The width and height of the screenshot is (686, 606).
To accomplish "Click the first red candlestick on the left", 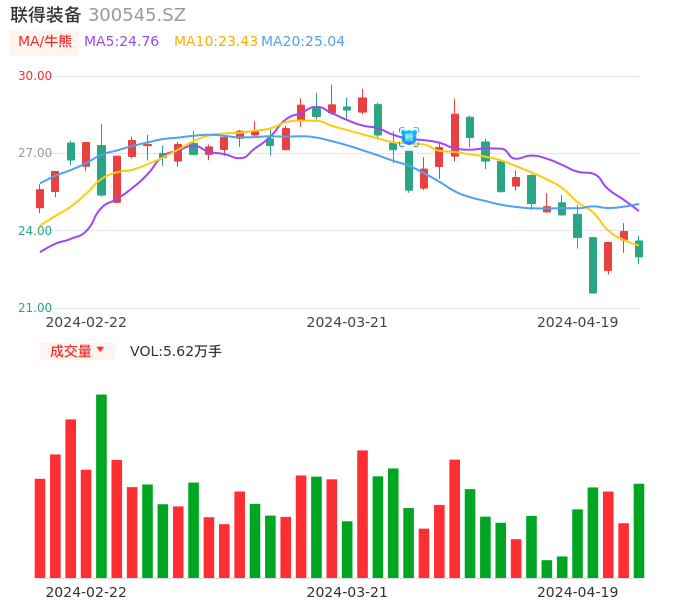I will point(40,198).
